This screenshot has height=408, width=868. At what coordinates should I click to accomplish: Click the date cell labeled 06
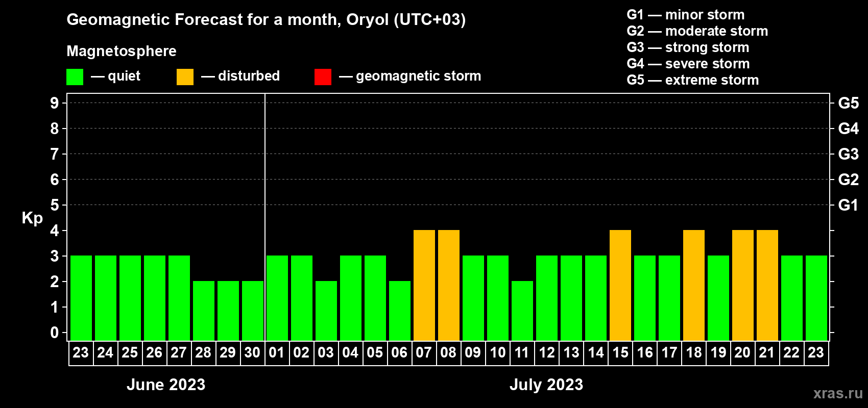[x=400, y=353]
